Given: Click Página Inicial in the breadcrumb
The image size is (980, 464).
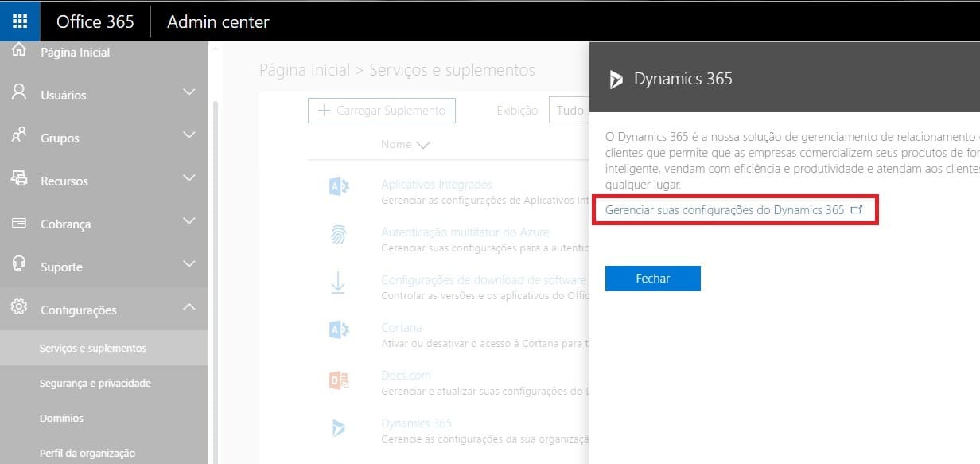Looking at the screenshot, I should [x=305, y=70].
